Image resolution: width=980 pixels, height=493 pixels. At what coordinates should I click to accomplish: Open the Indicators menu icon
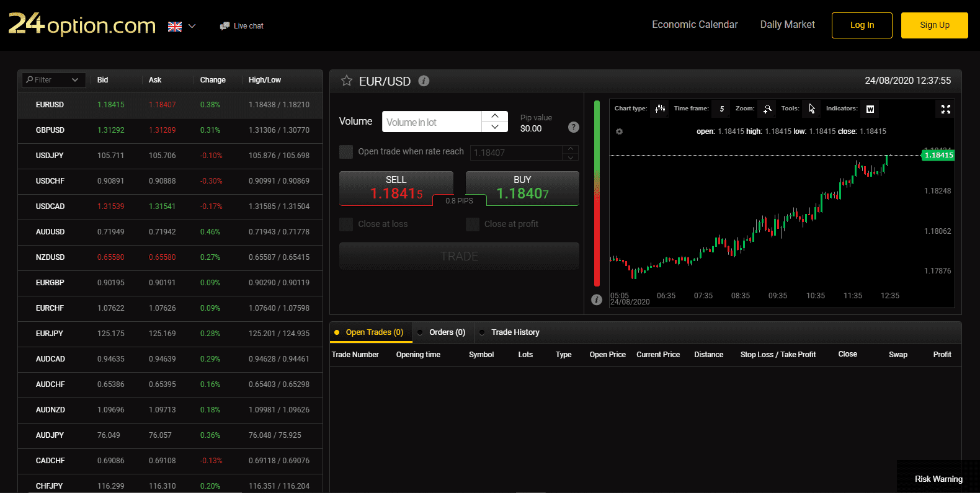click(x=870, y=109)
